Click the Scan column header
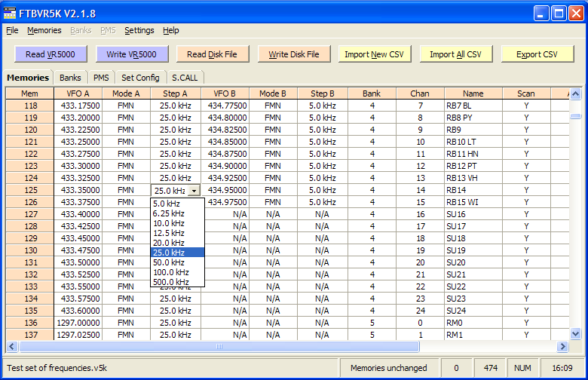 click(x=526, y=93)
